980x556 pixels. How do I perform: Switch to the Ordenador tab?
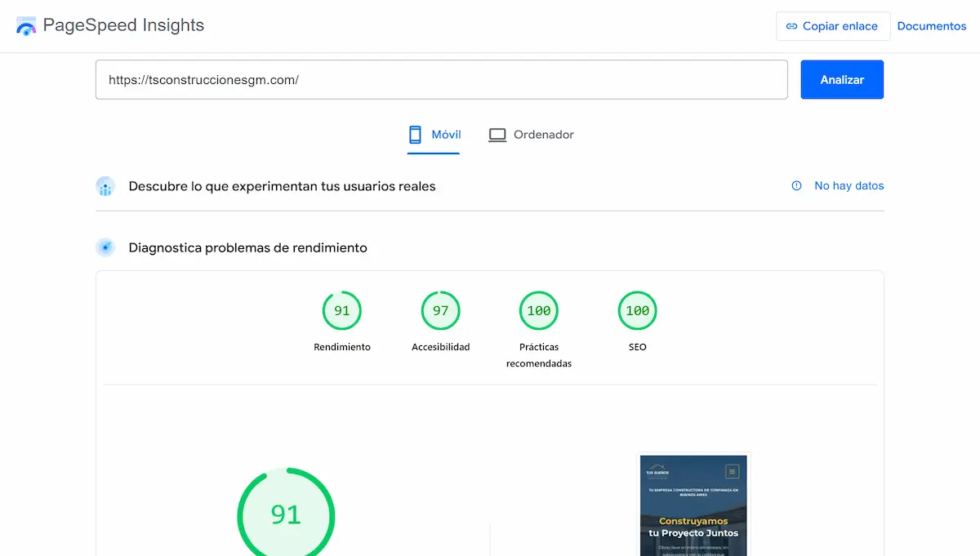531,134
